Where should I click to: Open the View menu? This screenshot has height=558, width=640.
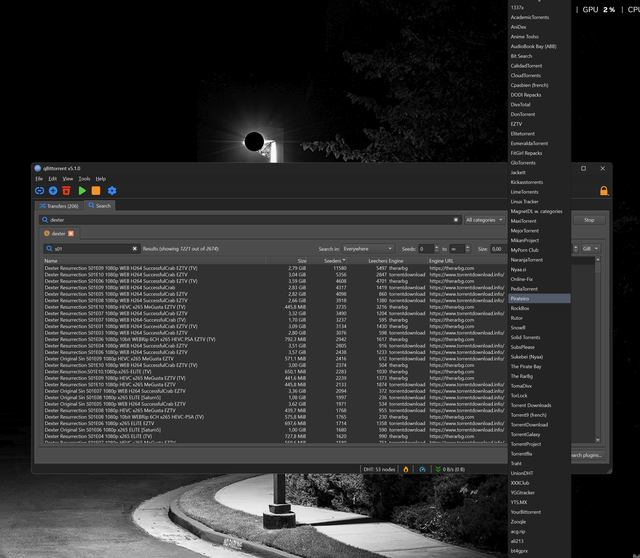point(68,179)
